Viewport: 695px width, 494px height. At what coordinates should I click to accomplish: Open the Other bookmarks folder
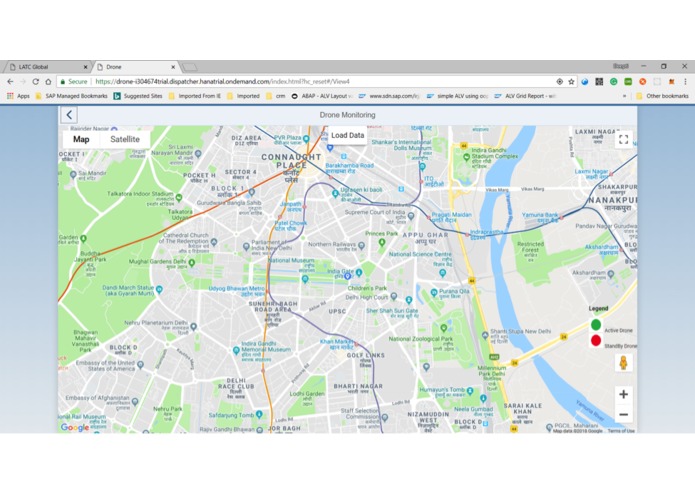coord(662,96)
